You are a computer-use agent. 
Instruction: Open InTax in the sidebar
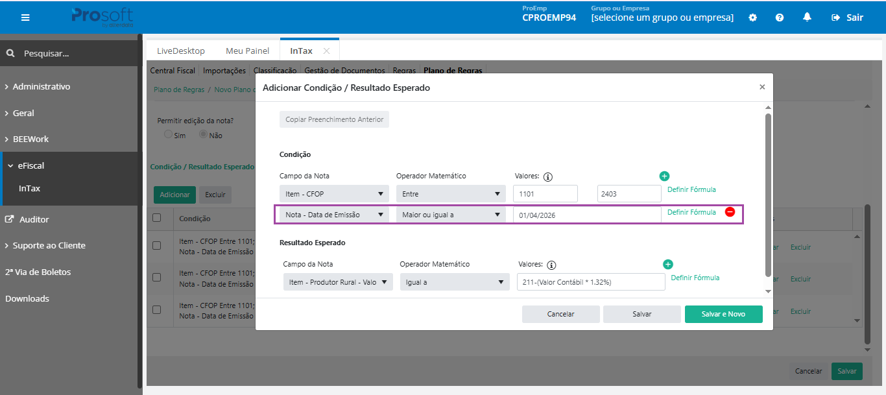[x=29, y=189]
